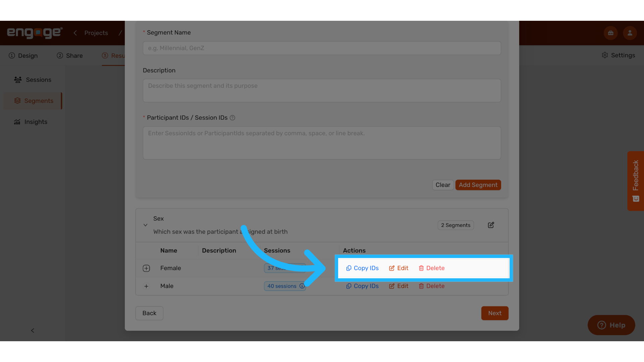Edit the Male segment
Screen dimensions: 644x362
(398, 286)
